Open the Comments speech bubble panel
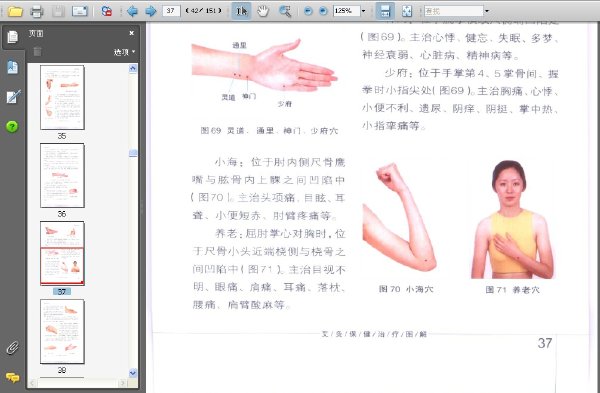 13,377
